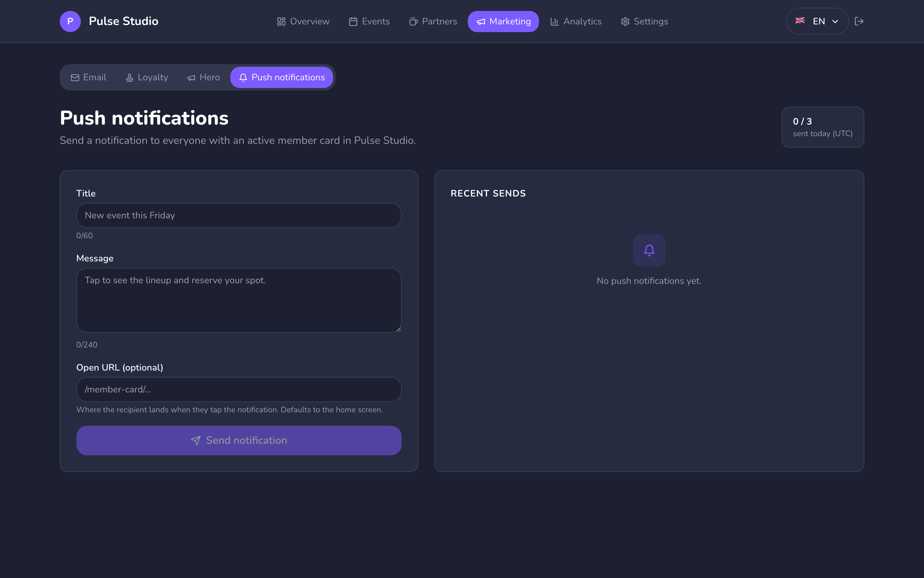Screen dimensions: 924x578
Task: Switch to the Email tab
Action: [89, 78]
